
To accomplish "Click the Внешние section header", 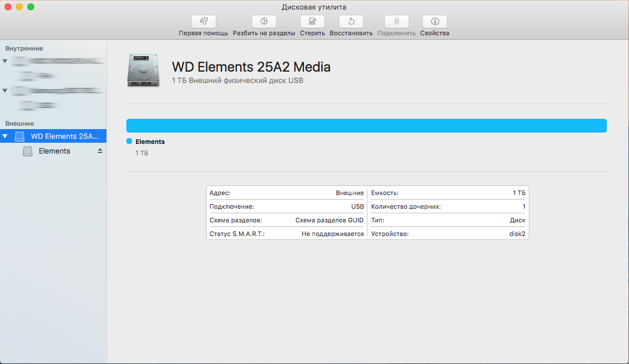I will tap(19, 123).
